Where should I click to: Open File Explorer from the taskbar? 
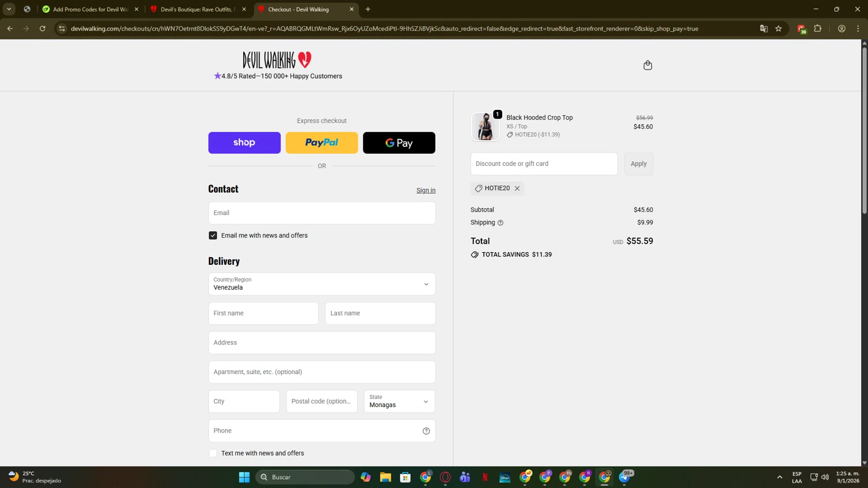pos(385,477)
